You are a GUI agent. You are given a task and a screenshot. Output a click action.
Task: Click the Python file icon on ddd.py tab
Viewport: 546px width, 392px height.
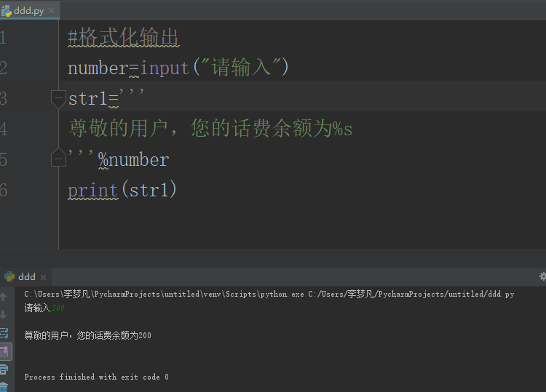click(7, 11)
